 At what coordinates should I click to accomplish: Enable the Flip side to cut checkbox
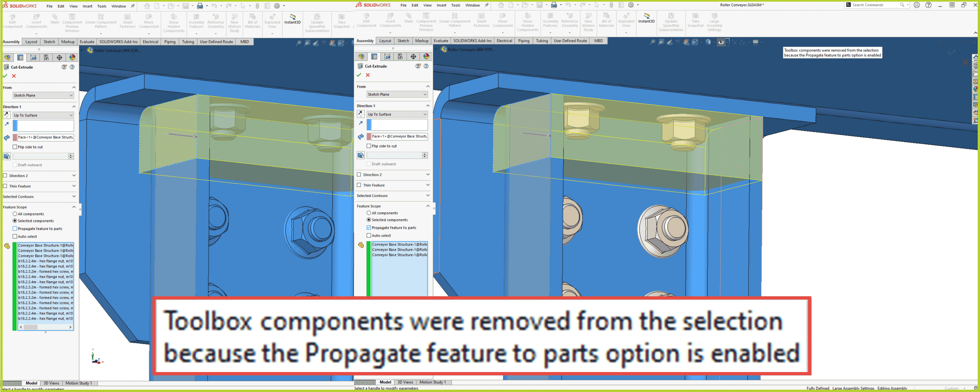pyautogui.click(x=15, y=147)
